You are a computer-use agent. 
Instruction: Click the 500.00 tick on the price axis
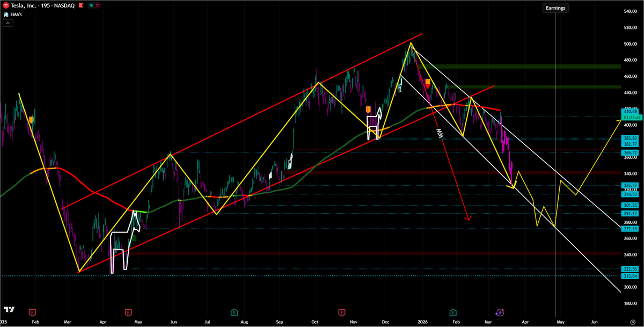(630, 43)
